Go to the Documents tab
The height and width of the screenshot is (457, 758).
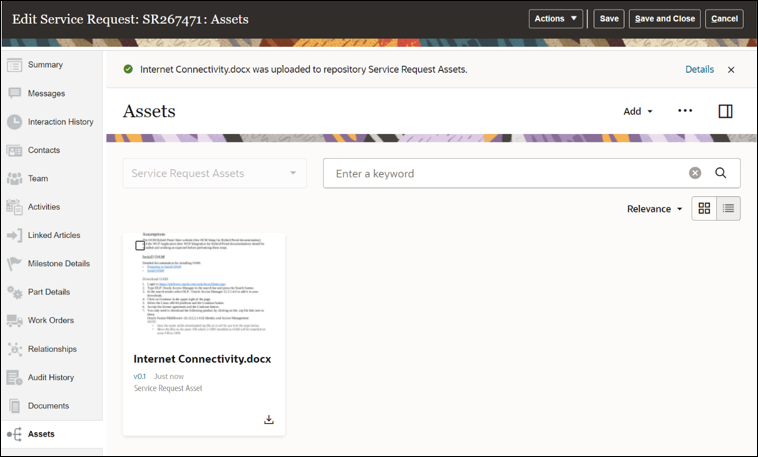(x=48, y=406)
